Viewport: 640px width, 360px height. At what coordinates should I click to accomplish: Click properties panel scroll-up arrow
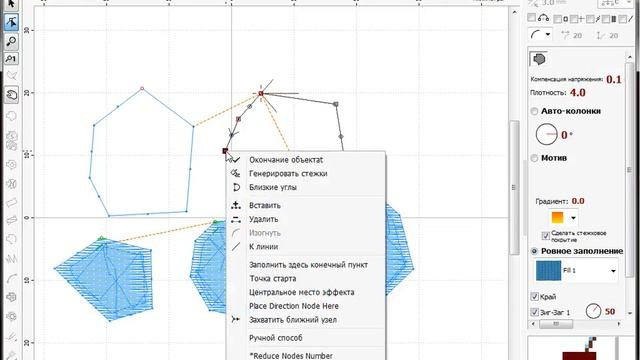coord(629,58)
